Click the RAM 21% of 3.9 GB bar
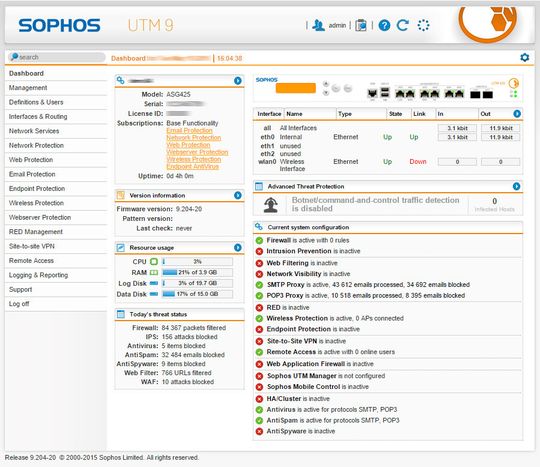This screenshot has width=540, height=467. tap(197, 272)
